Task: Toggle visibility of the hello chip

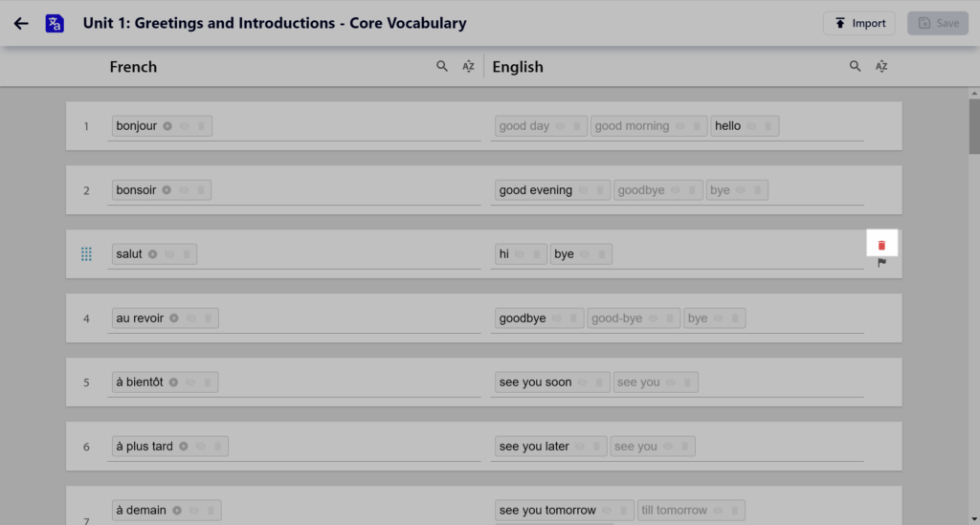Action: tap(751, 126)
